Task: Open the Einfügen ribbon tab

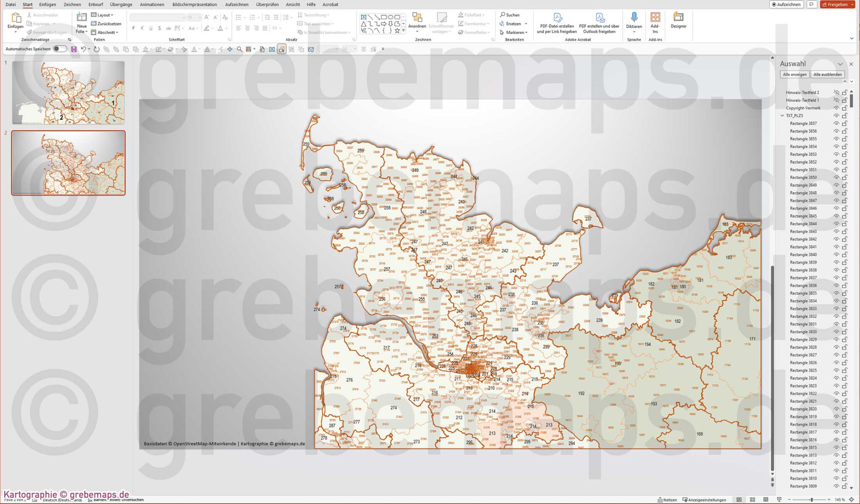Action: coord(47,4)
